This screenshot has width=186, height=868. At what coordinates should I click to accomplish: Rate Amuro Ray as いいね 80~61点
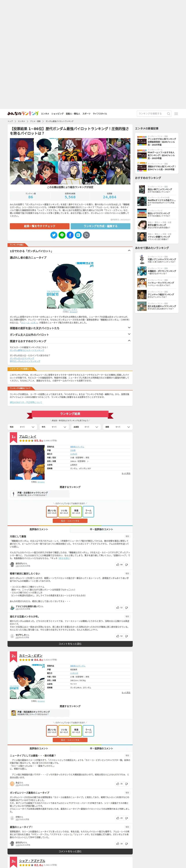(x=64, y=512)
